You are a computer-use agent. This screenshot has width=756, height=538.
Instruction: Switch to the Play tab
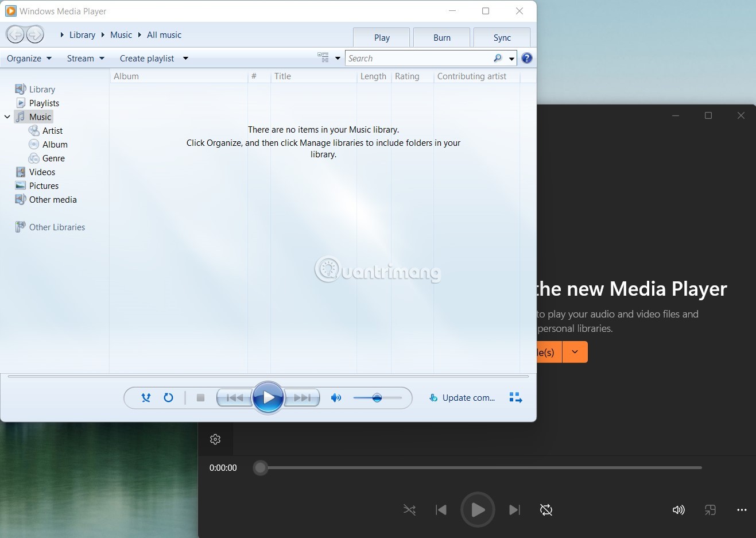click(382, 37)
